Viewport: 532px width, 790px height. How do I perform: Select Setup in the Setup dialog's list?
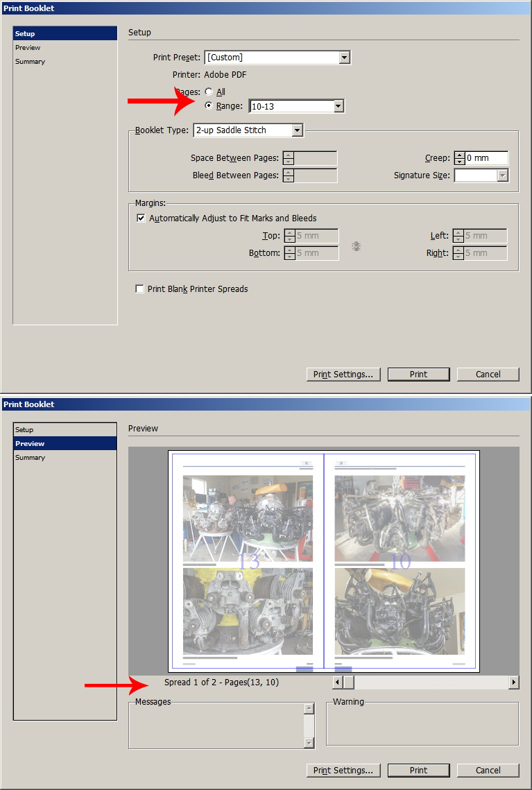(x=65, y=34)
